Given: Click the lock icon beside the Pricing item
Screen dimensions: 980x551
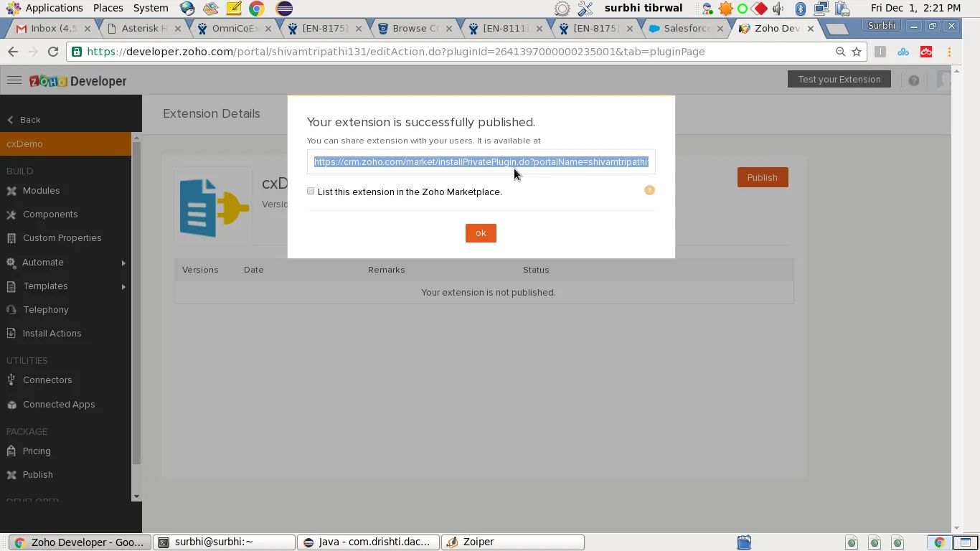Looking at the screenshot, I should click(x=11, y=451).
